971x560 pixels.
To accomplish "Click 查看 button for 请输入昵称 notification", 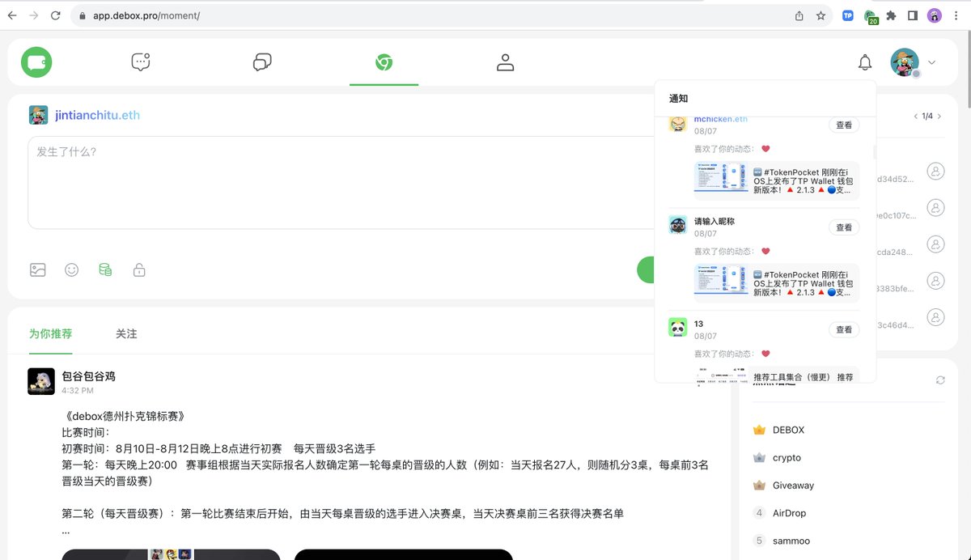I will click(x=844, y=227).
